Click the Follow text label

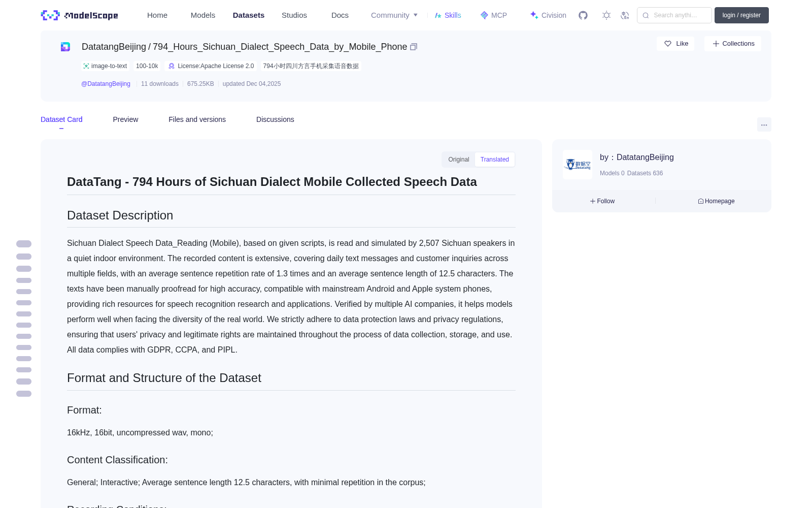click(606, 201)
